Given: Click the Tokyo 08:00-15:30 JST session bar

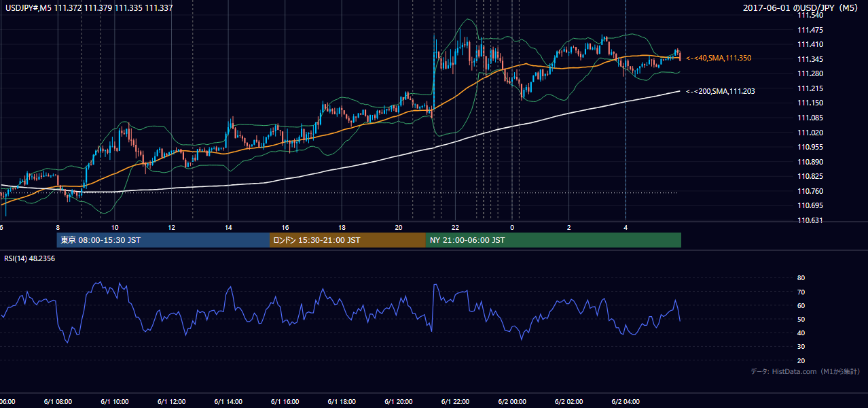Looking at the screenshot, I should pyautogui.click(x=164, y=240).
